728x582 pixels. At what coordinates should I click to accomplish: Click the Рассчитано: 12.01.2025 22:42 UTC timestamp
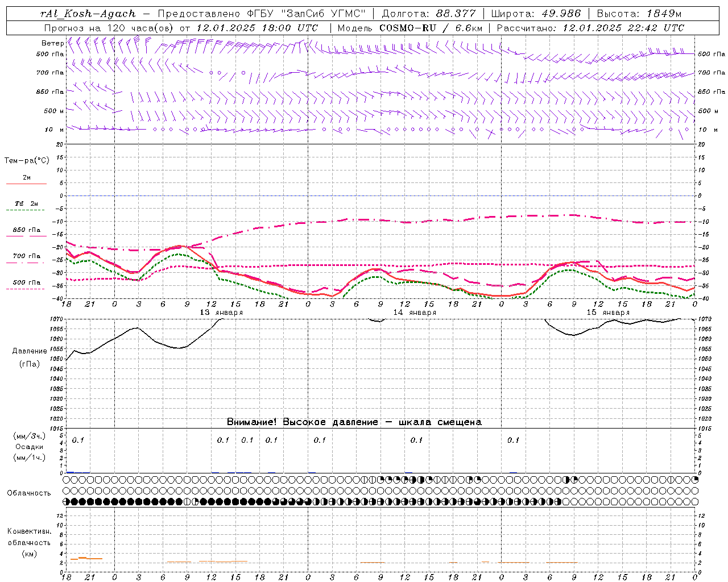tap(590, 28)
